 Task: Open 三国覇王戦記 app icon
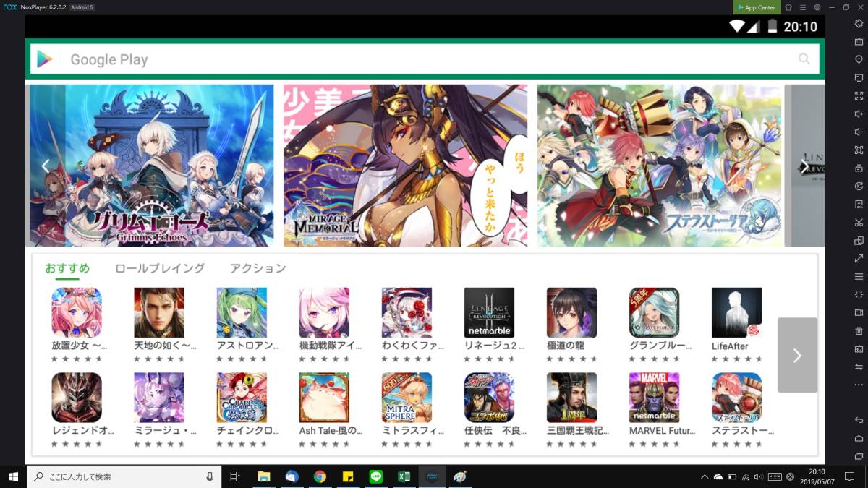(571, 398)
